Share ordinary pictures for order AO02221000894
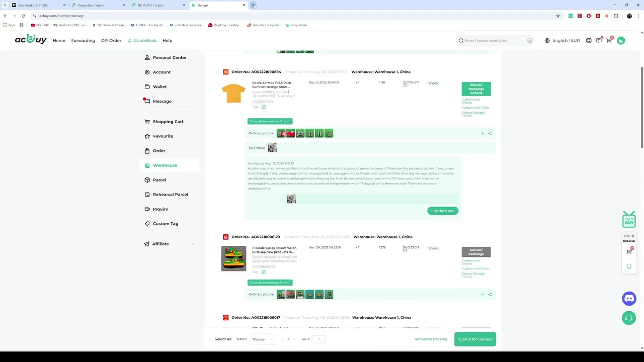 [x=490, y=133]
